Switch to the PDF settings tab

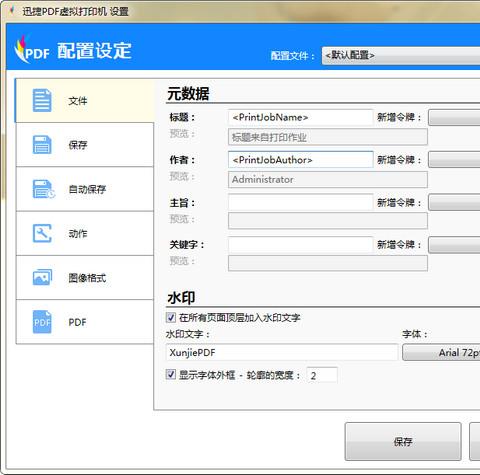(x=85, y=322)
